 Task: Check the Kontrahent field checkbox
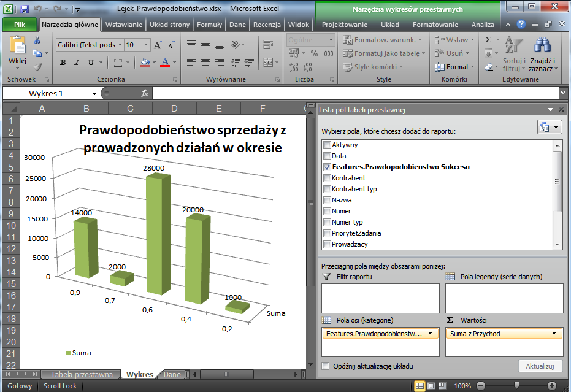[x=327, y=178]
